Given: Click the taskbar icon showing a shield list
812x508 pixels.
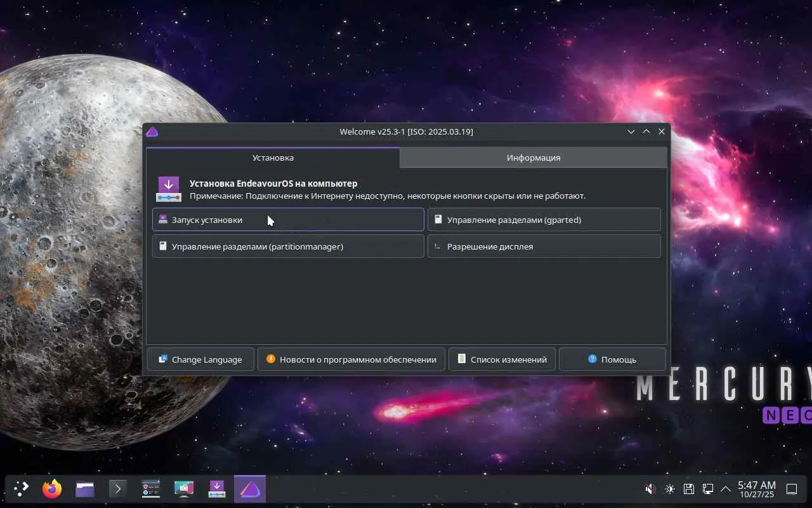Looking at the screenshot, I should (151, 488).
